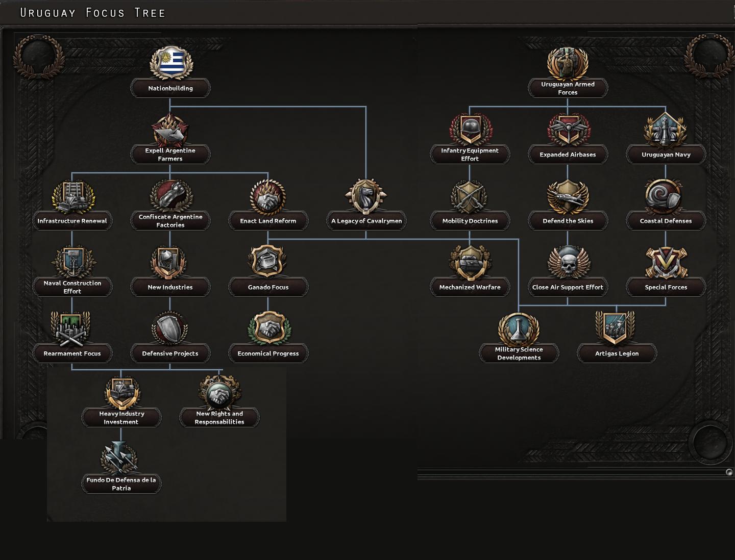This screenshot has width=735, height=560.
Task: Select the Artigas Legion icon
Action: [x=616, y=329]
